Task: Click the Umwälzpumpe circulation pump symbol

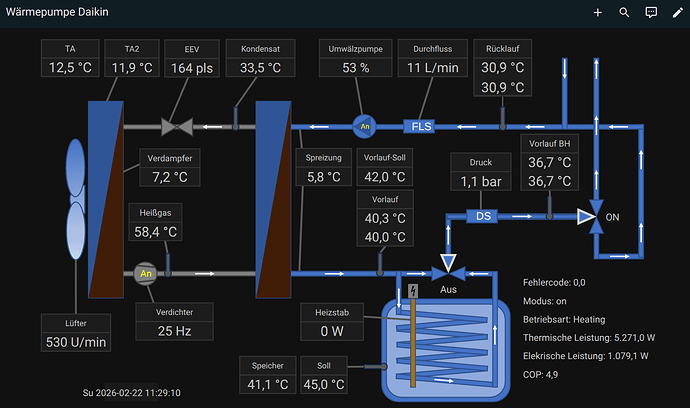Action: coord(363,126)
